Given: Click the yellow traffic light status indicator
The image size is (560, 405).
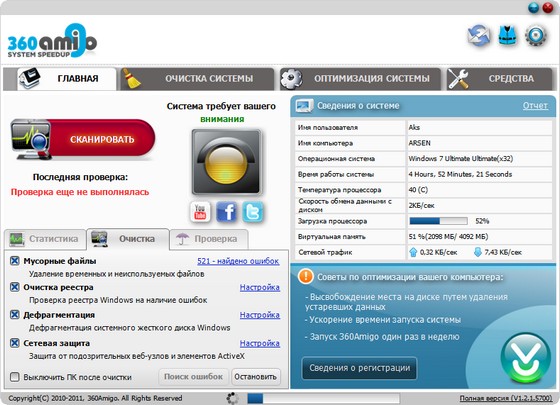Looking at the screenshot, I should [226, 162].
